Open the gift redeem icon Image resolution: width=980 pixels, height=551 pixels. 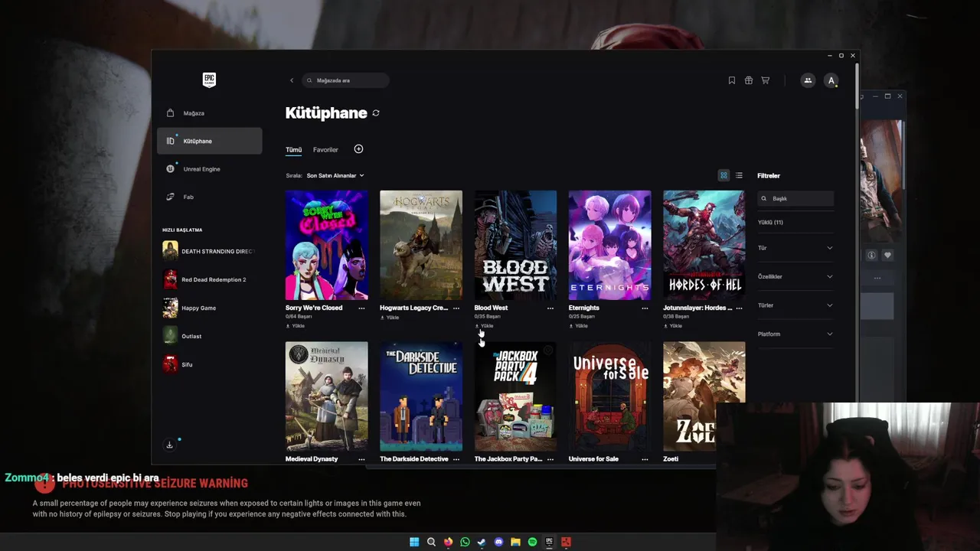point(749,80)
